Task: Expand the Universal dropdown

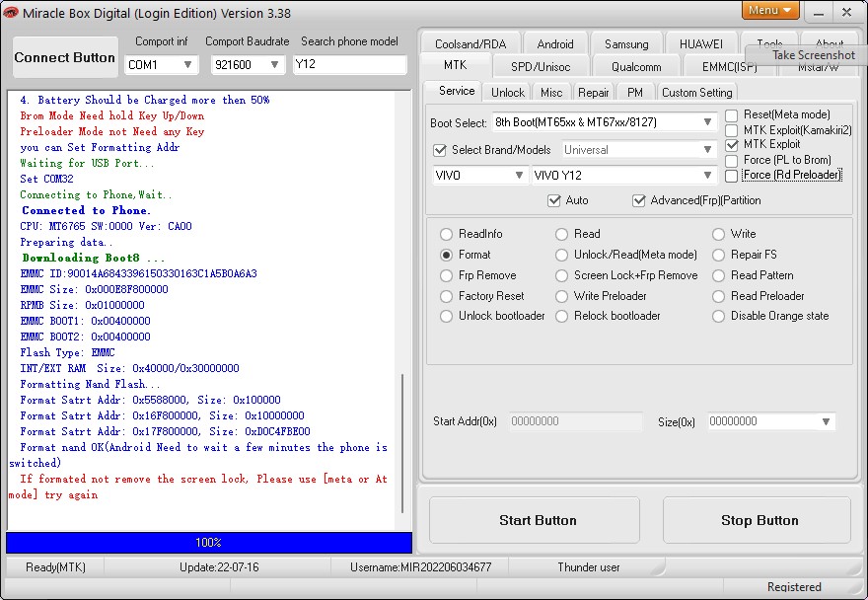Action: tap(707, 150)
